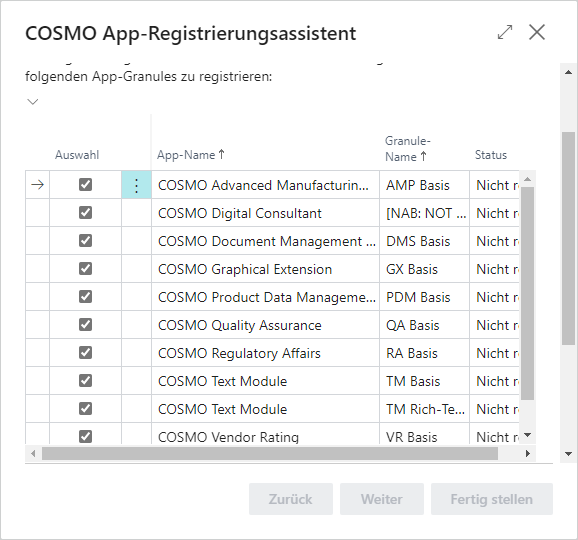Select the COSMO Advanced Manufacturing cell
The width and height of the screenshot is (578, 540).
coord(265,185)
